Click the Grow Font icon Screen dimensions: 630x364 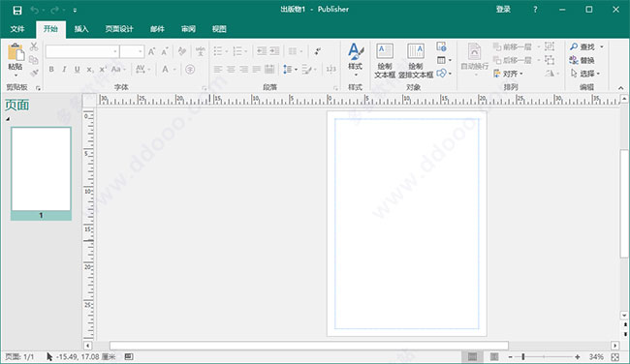pos(151,51)
